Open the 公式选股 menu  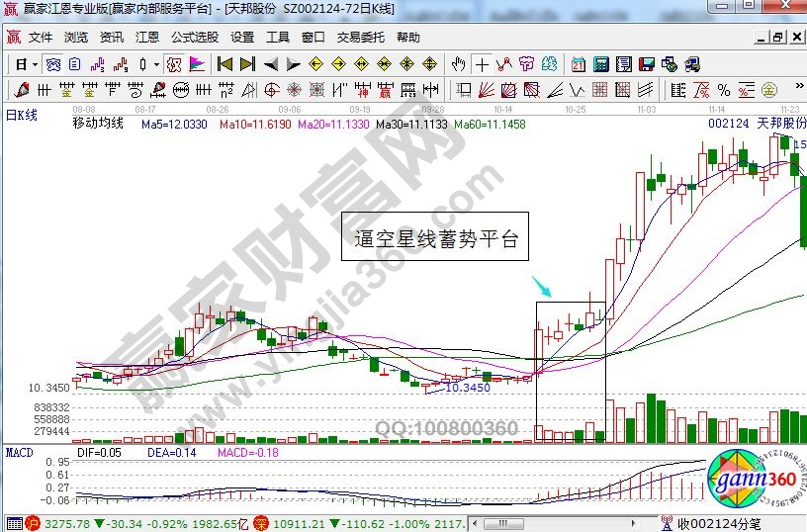coord(194,38)
